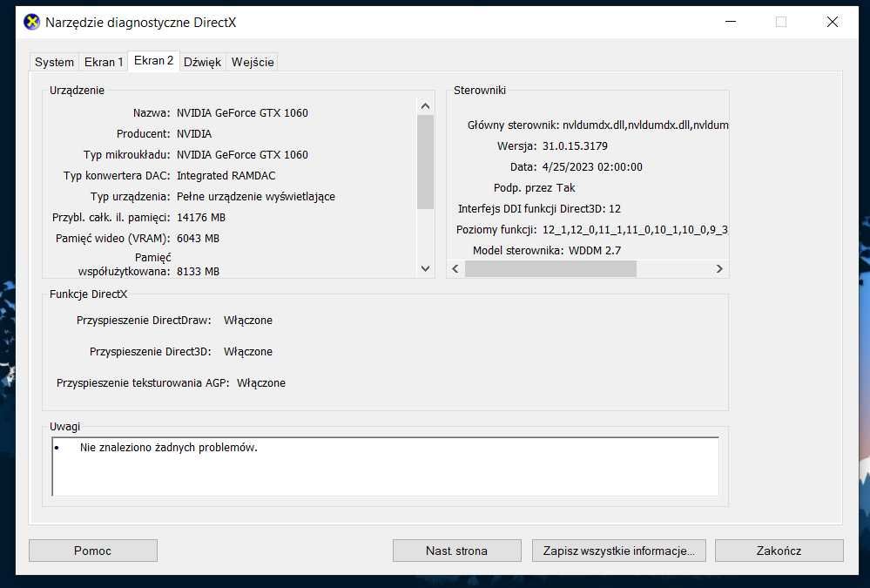Click shared memory value '8133 MB'
Screen dimensions: 870x588
[198, 272]
